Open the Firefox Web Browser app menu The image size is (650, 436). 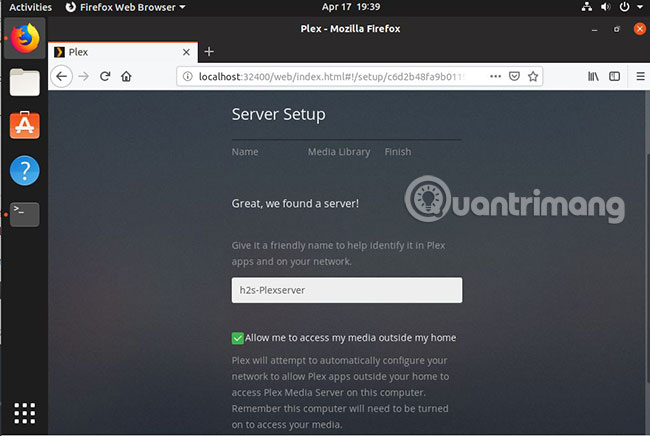pos(125,7)
